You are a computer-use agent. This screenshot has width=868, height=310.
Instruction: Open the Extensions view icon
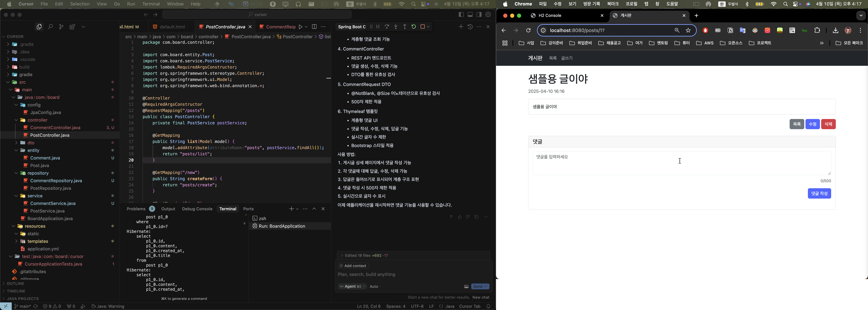click(72, 27)
